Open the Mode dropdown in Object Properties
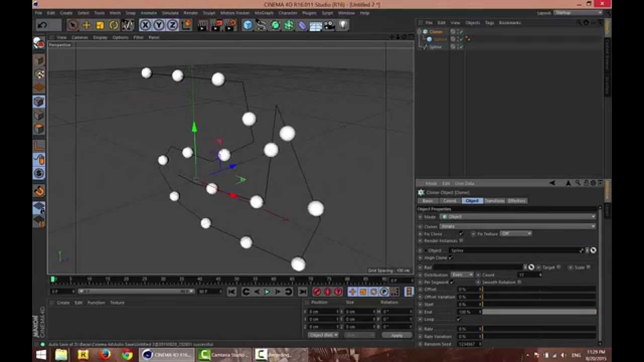 (518, 217)
